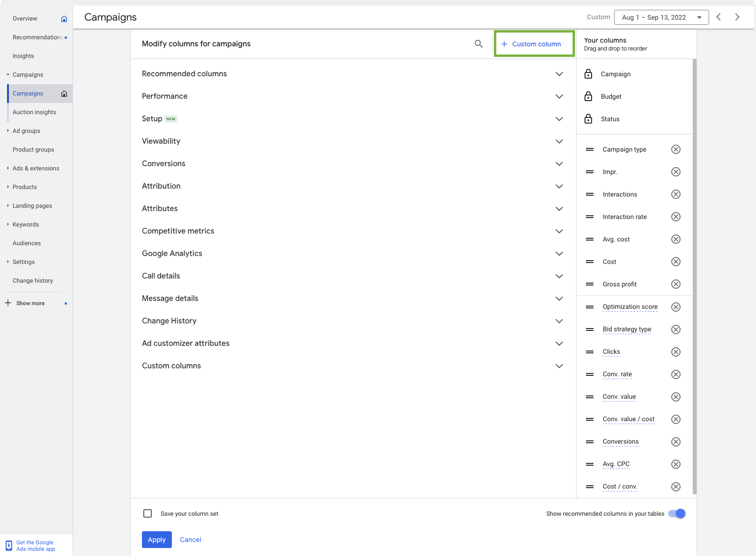This screenshot has height=556, width=756.
Task: Open the Aug 1 – Sep 13 date dropdown
Action: [x=661, y=17]
